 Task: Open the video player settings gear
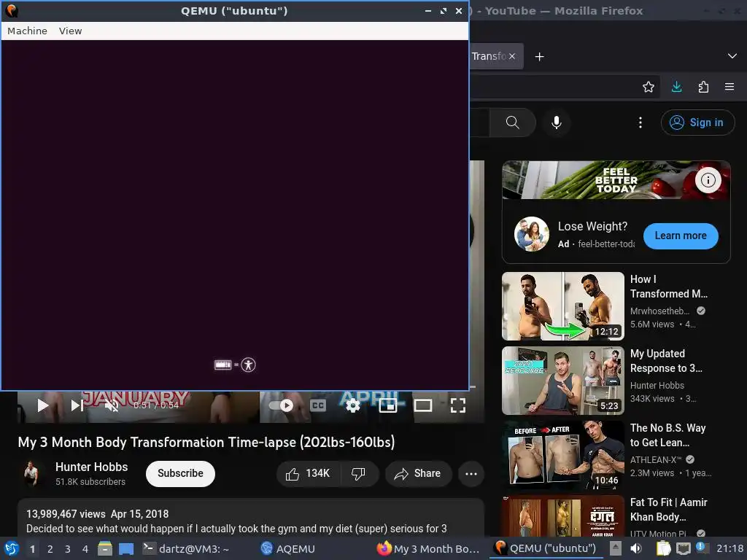point(353,405)
